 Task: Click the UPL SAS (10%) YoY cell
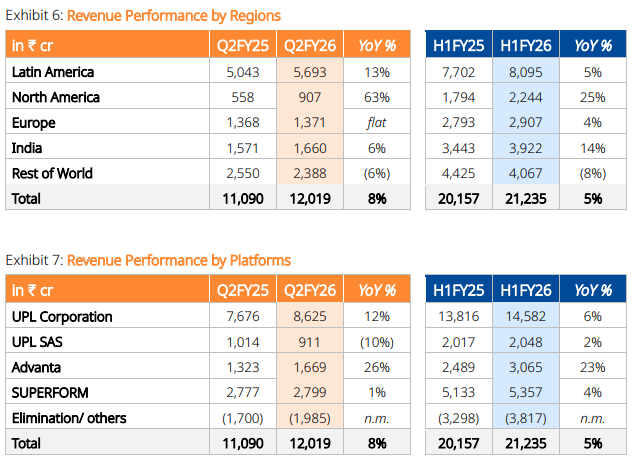[377, 341]
